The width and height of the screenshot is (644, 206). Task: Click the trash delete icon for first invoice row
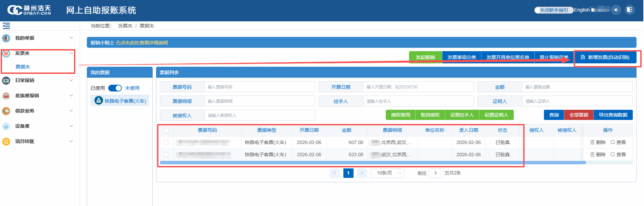(x=592, y=142)
